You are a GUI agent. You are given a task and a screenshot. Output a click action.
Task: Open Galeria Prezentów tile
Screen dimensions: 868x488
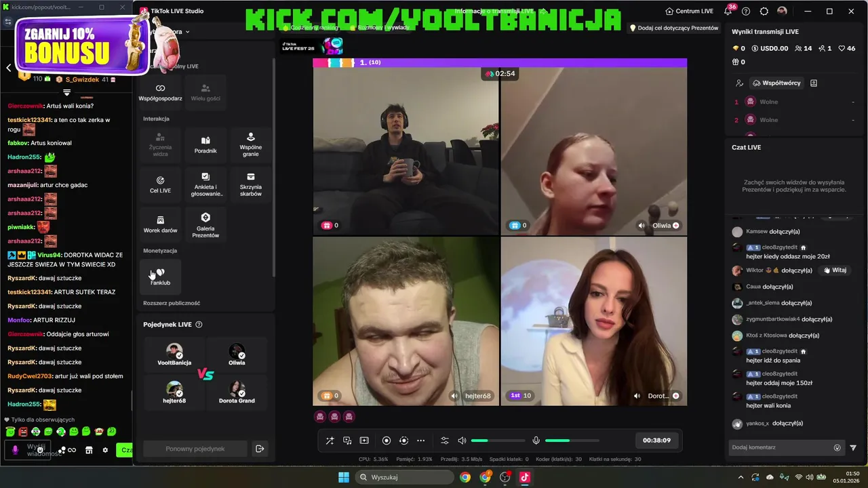205,224
